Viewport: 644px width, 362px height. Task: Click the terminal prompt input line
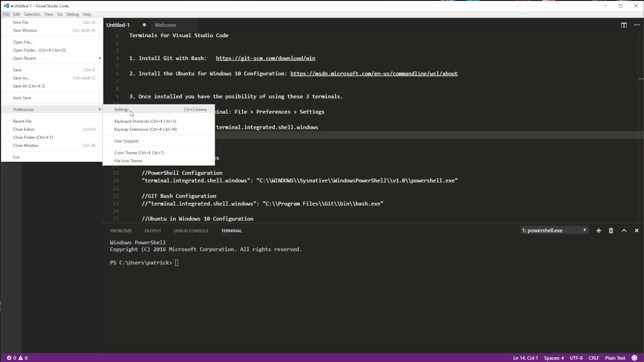click(144, 262)
